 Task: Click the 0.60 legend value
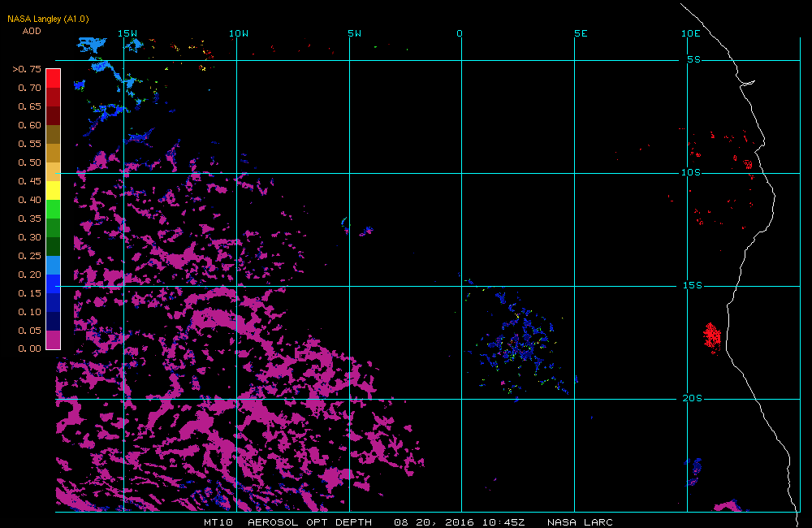(29, 125)
